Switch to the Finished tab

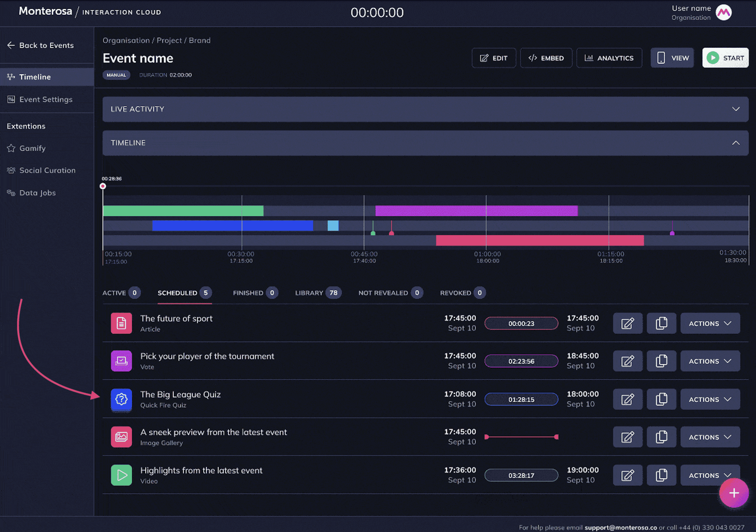click(x=255, y=293)
